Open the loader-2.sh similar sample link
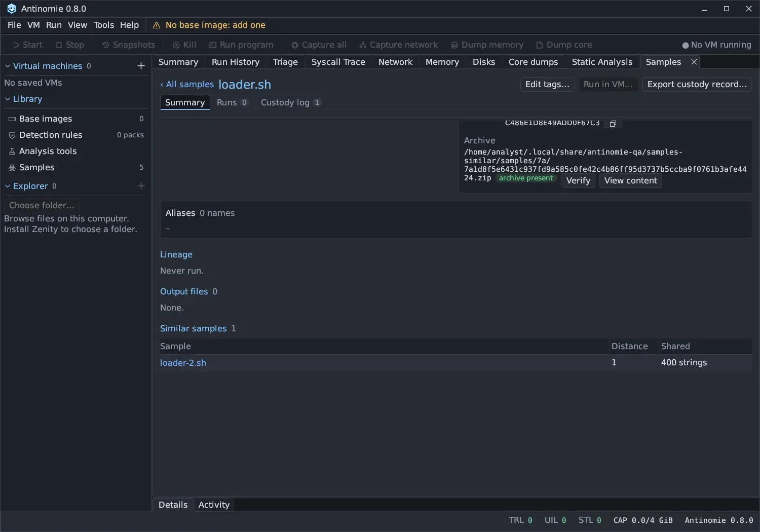Screen dimensions: 760x532 (x=183, y=363)
